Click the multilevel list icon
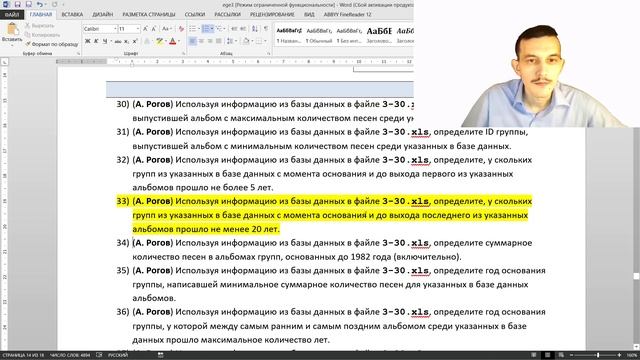This screenshot has height=360, width=640. [220, 29]
